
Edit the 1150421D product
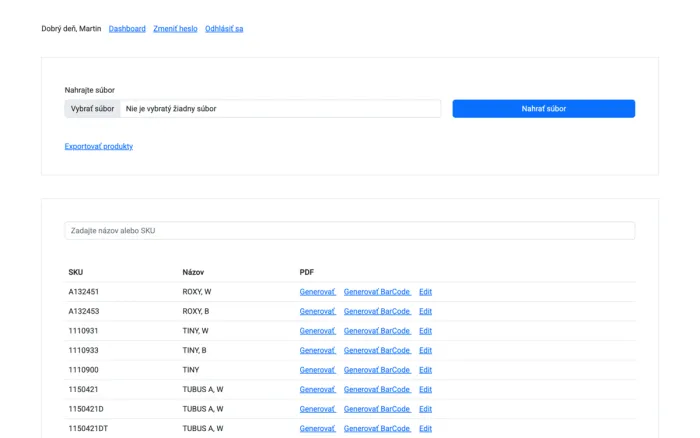click(x=425, y=409)
